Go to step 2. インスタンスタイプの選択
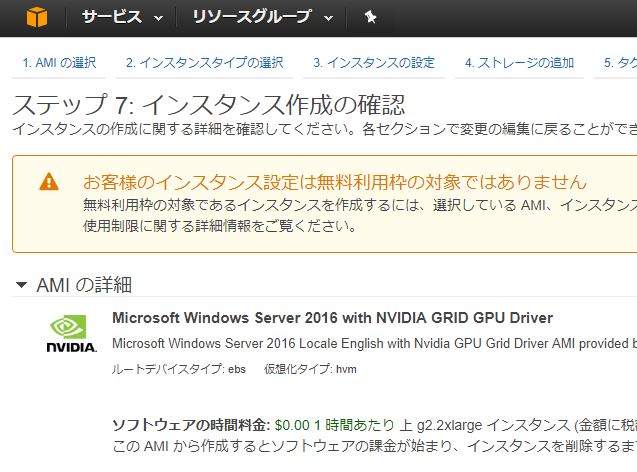 point(204,63)
